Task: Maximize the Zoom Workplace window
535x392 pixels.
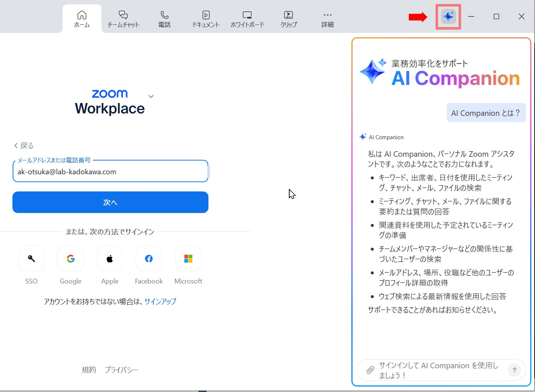Action: tap(496, 16)
